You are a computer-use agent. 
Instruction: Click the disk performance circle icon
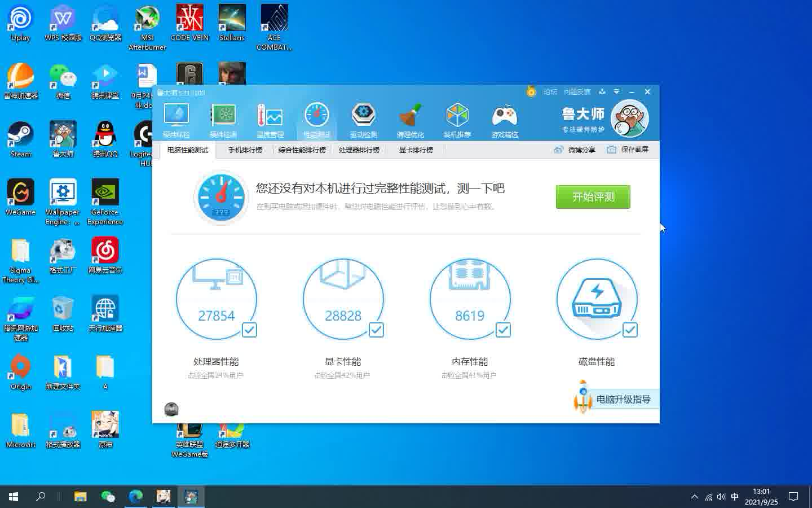[597, 299]
